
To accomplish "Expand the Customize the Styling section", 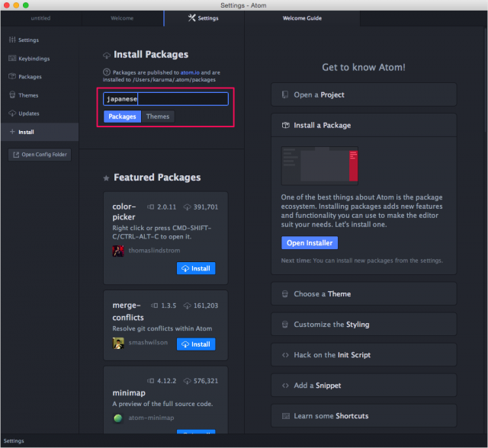I will tap(364, 325).
